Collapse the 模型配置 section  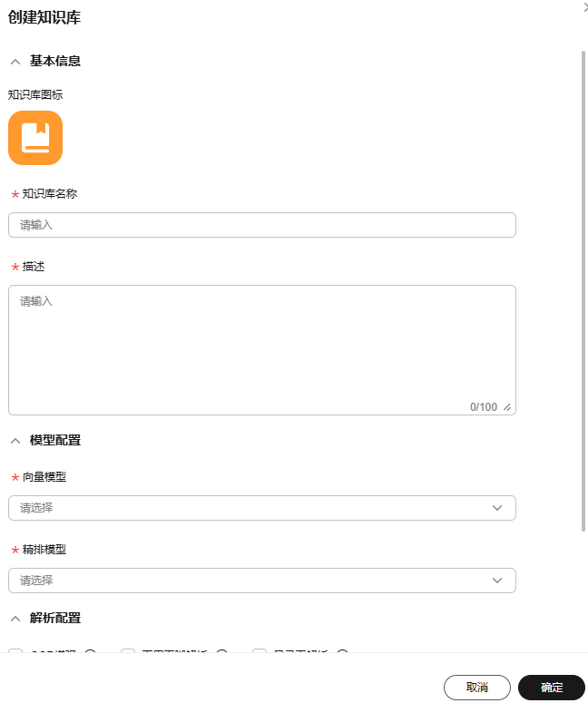click(15, 441)
